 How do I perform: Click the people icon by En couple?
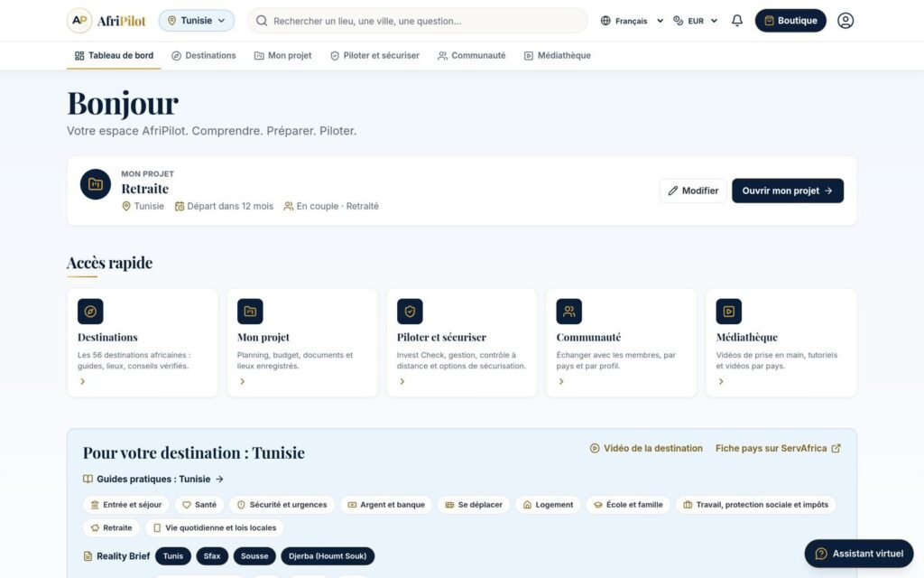click(288, 207)
